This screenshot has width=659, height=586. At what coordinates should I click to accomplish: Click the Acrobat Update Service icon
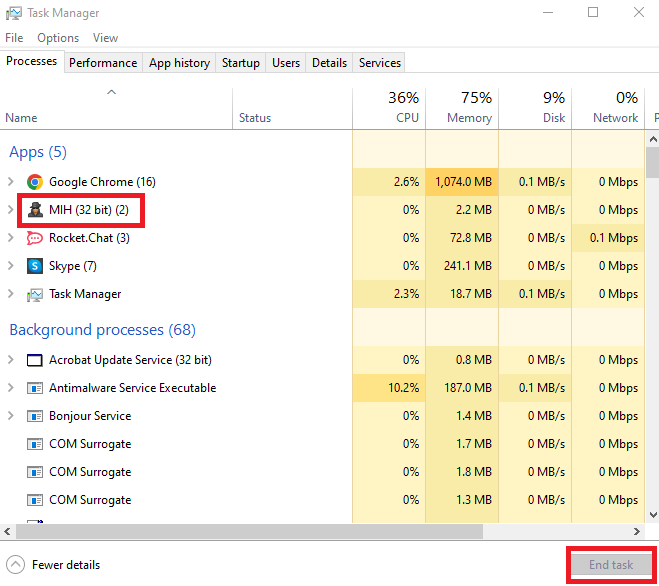[x=35, y=360]
